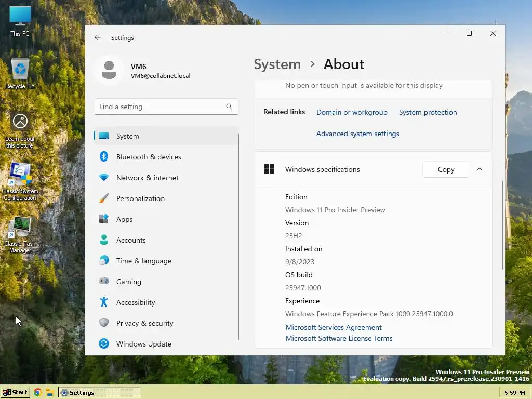Open System protection link
The width and height of the screenshot is (532, 399).
(x=428, y=112)
